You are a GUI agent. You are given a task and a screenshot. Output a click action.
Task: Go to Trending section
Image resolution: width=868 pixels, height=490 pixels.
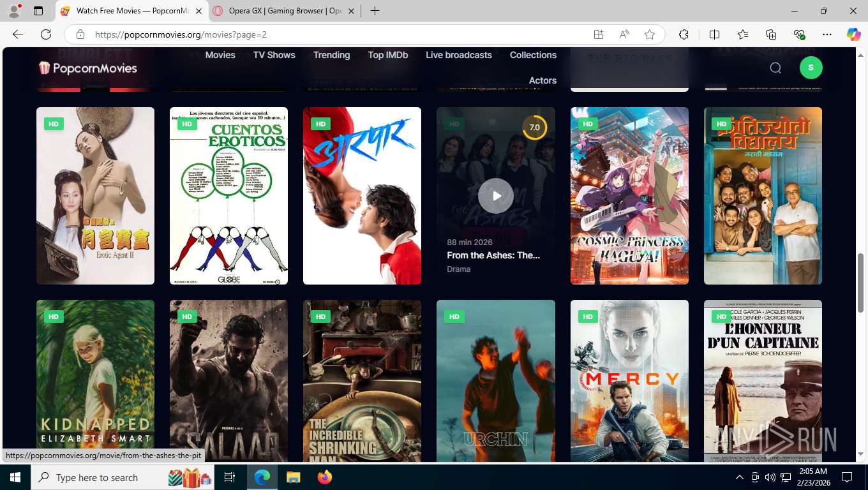pyautogui.click(x=331, y=55)
